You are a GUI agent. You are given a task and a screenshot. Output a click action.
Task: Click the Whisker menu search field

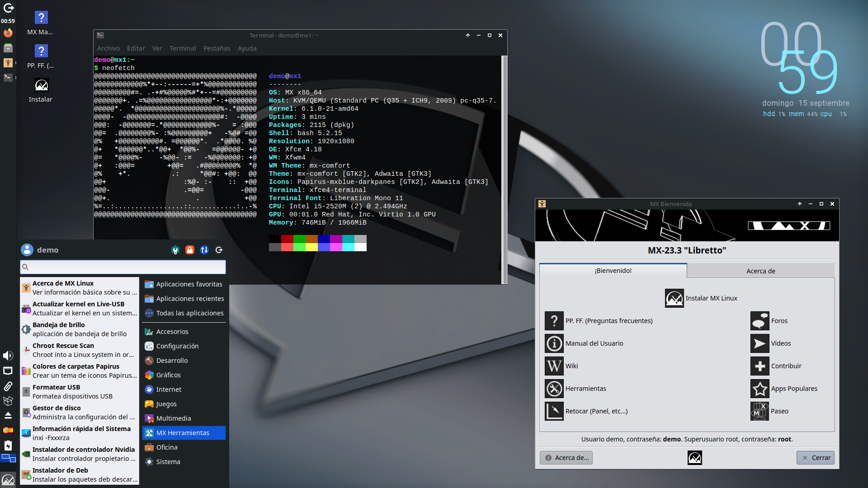123,267
